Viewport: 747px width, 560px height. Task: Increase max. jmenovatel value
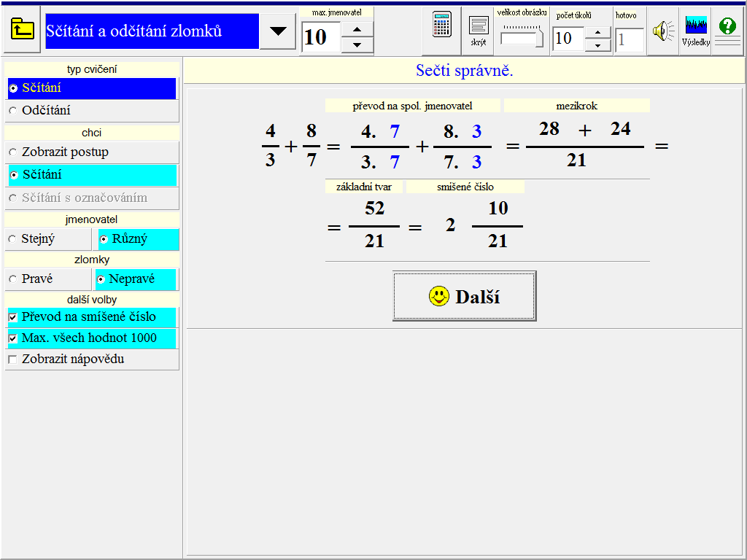357,29
